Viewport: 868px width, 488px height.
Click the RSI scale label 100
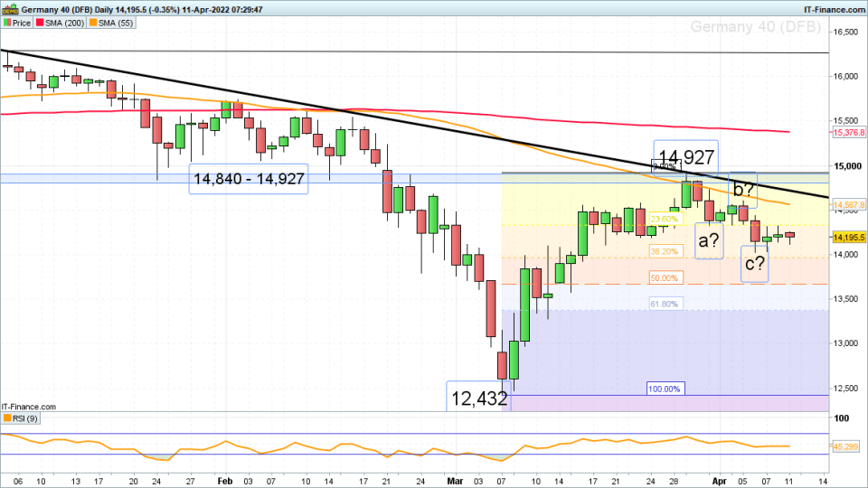(842, 418)
